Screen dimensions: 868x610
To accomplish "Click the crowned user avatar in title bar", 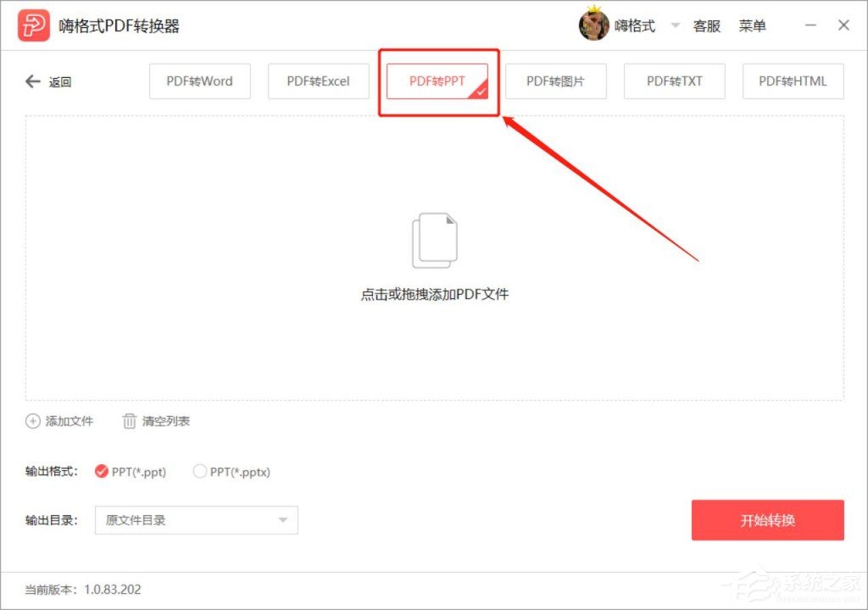I will click(594, 25).
